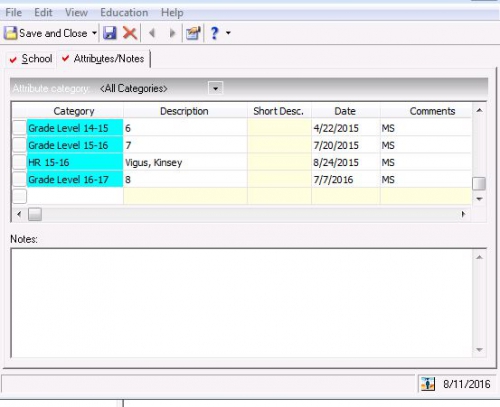Click the Grade Level 14-15 category cell

(75, 128)
